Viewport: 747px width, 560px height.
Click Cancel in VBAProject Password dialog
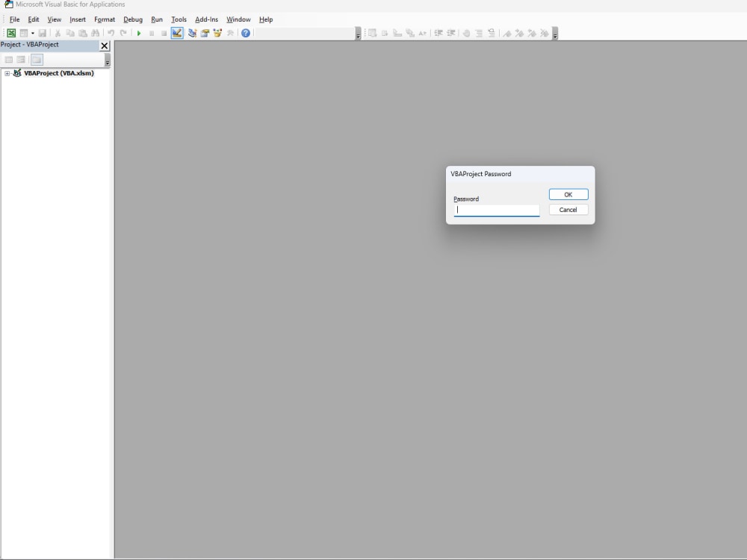click(x=568, y=210)
